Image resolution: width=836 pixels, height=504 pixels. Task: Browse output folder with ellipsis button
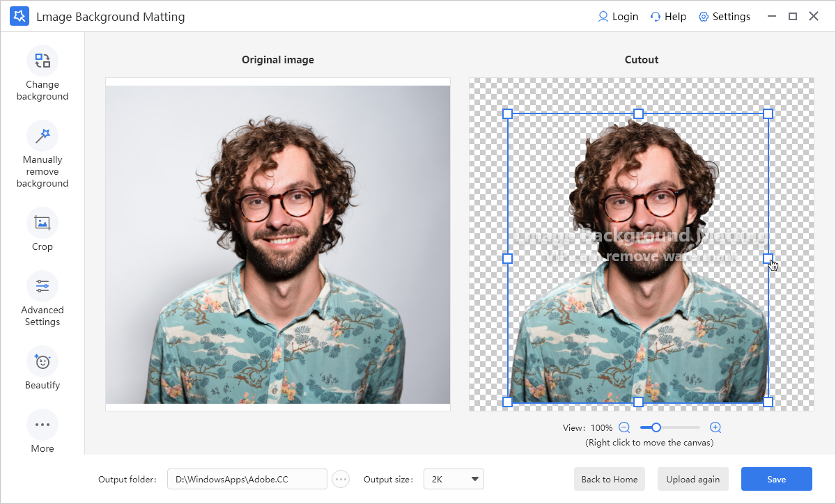[x=341, y=479]
